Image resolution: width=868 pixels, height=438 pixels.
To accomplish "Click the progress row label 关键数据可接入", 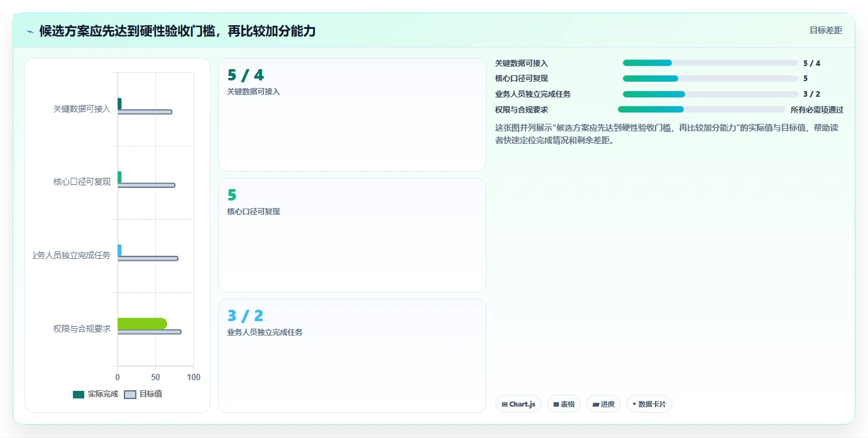I will [522, 63].
